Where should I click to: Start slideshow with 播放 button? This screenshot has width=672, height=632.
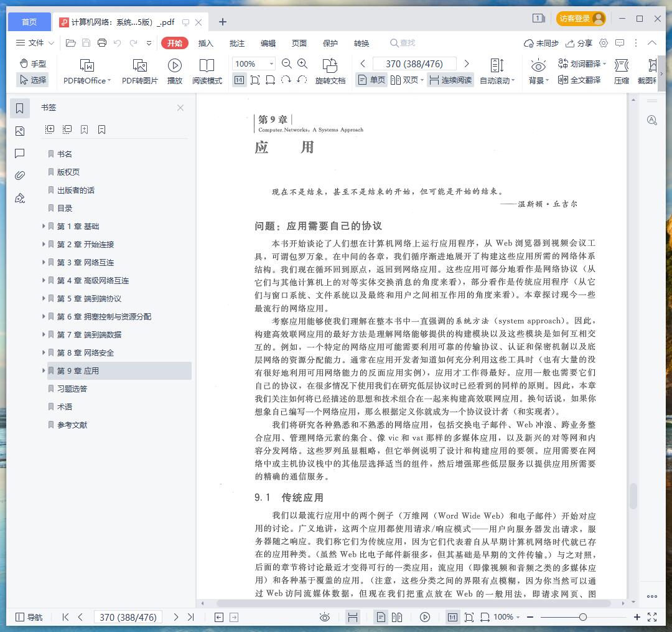tap(174, 71)
